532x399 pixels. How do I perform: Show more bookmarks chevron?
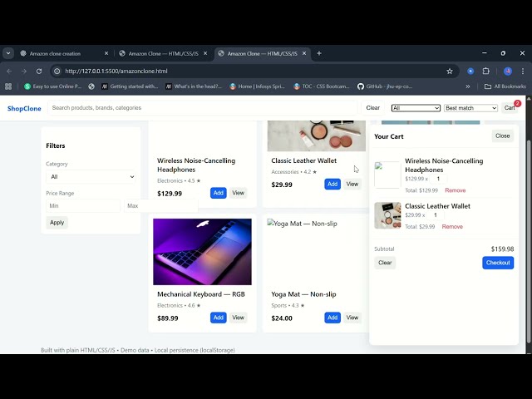(x=468, y=86)
